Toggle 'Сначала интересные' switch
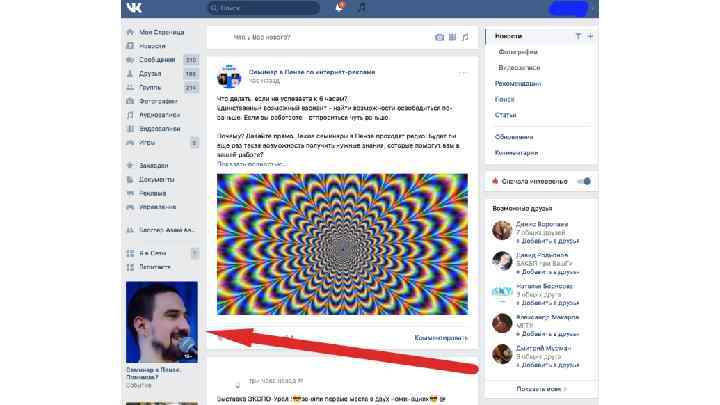720x405 pixels. (x=584, y=181)
